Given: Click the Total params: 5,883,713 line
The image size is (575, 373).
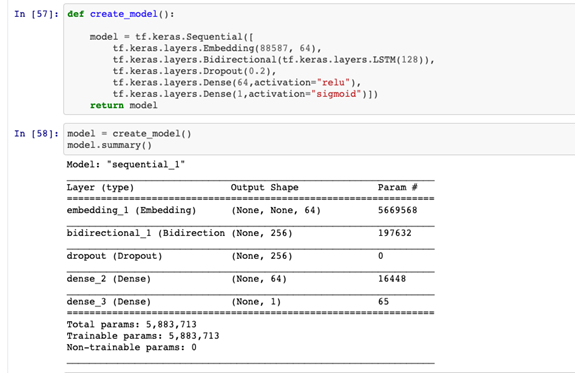Looking at the screenshot, I should pyautogui.click(x=132, y=325).
